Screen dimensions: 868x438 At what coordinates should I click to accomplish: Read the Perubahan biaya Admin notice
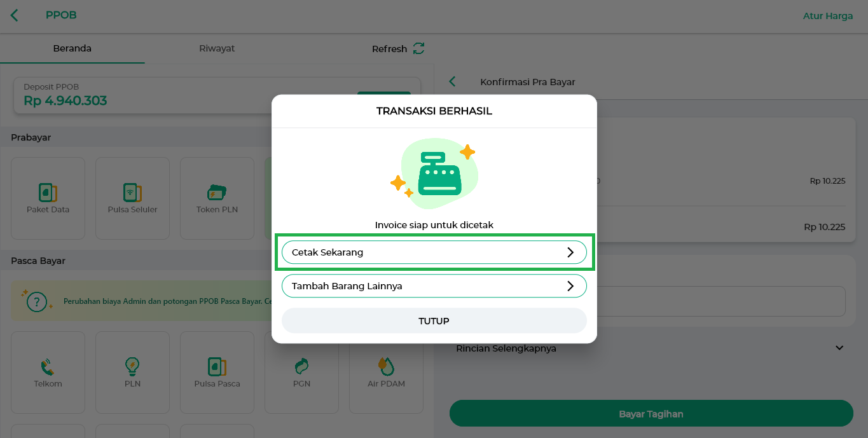click(x=168, y=301)
